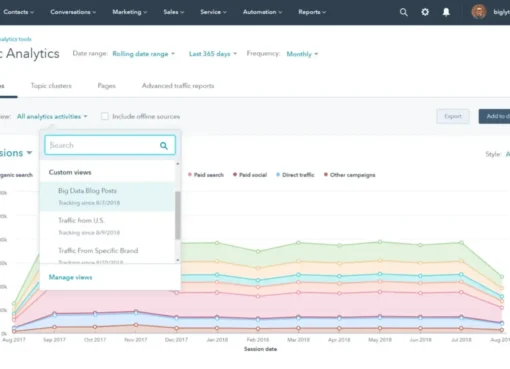Click the top green data point at Jul 2018

click(461, 242)
